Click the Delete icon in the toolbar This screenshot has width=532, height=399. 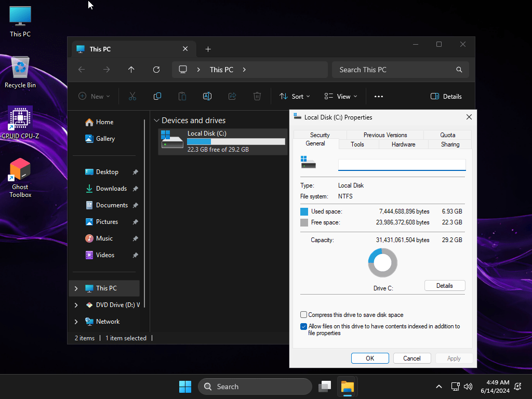257,96
